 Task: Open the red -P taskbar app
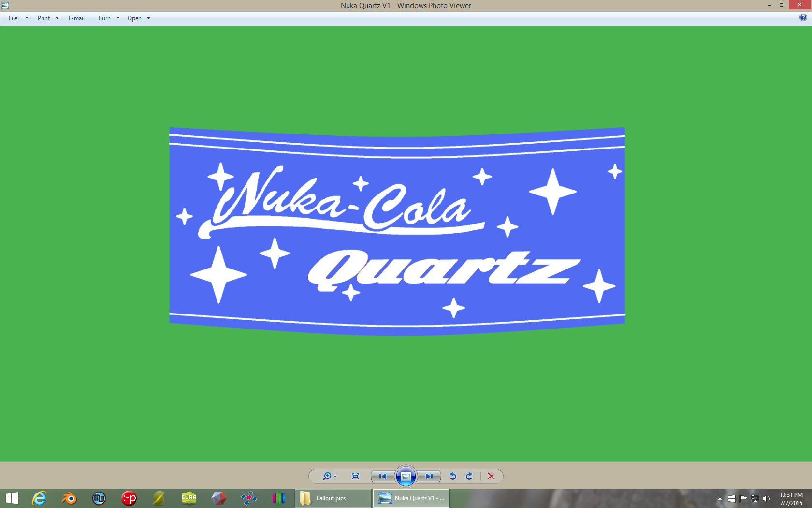[129, 498]
